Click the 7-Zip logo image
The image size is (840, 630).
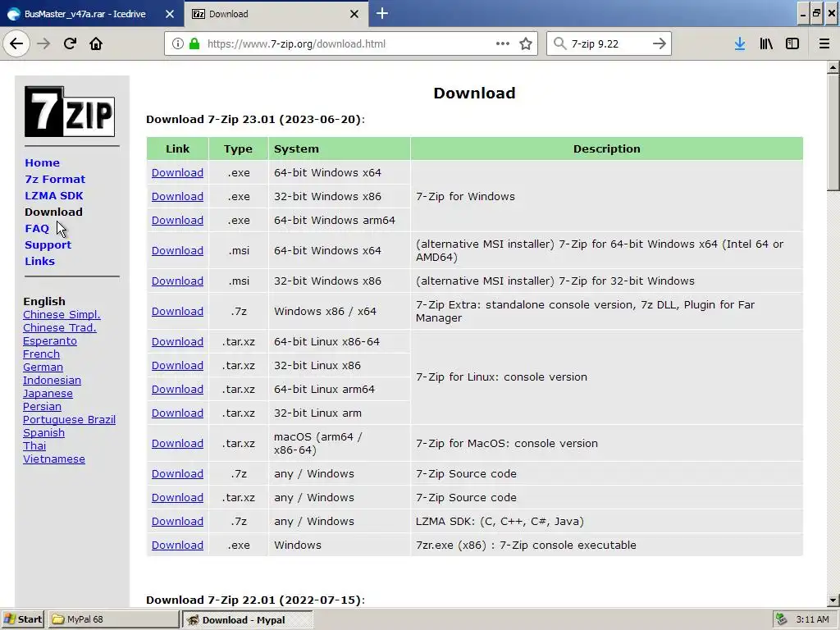[70, 112]
